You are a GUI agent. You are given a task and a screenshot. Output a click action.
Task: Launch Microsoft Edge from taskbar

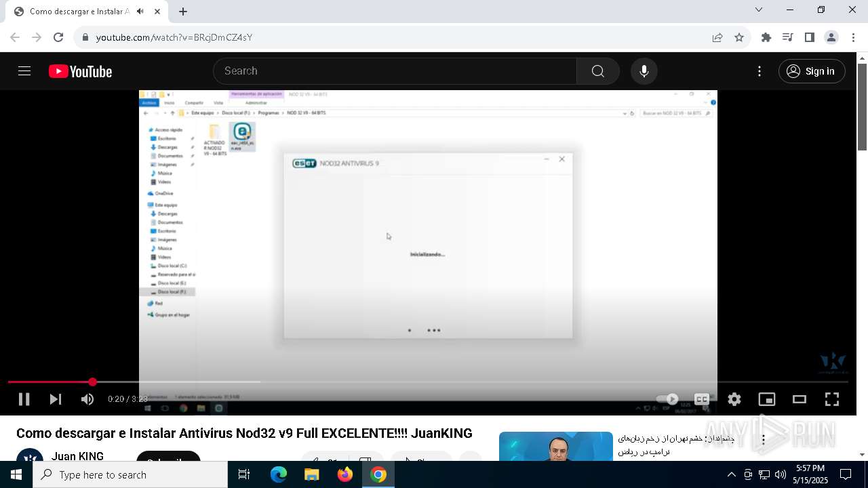click(278, 474)
